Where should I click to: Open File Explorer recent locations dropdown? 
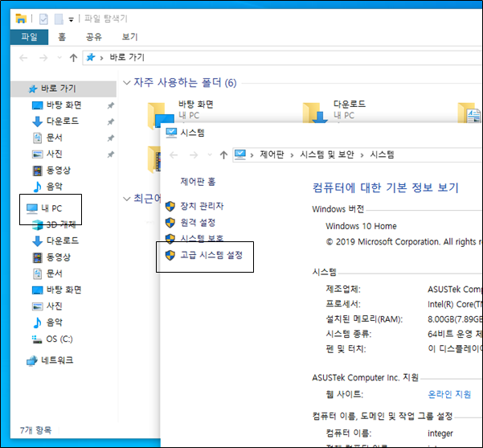(x=59, y=58)
